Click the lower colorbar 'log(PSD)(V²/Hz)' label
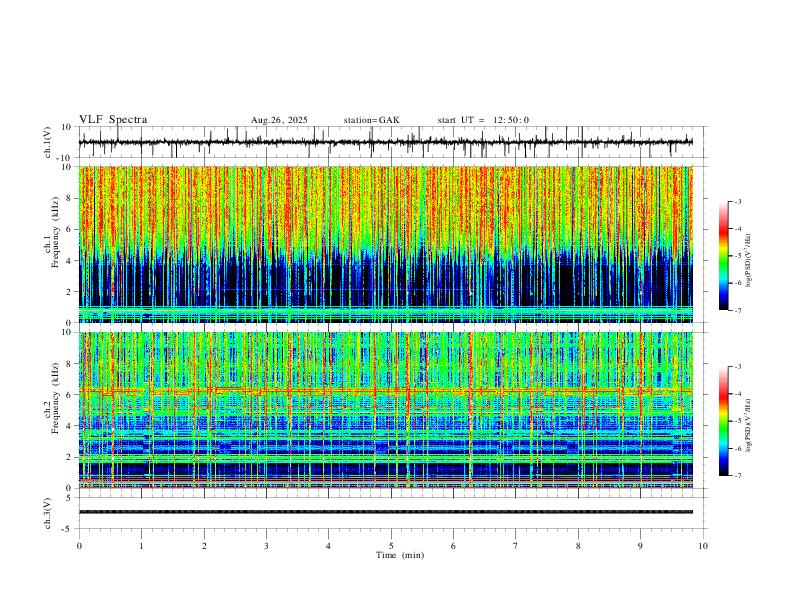 pyautogui.click(x=749, y=425)
